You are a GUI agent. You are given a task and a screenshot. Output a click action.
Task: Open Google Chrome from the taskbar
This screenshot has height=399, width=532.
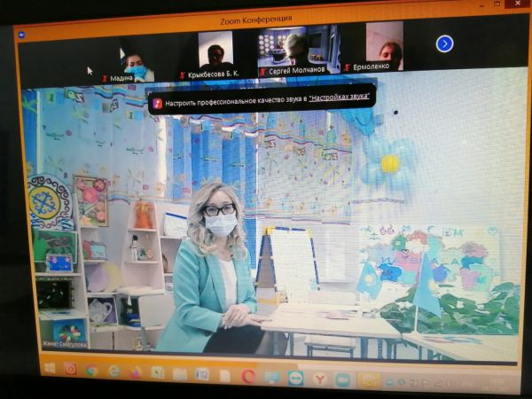coord(92,370)
